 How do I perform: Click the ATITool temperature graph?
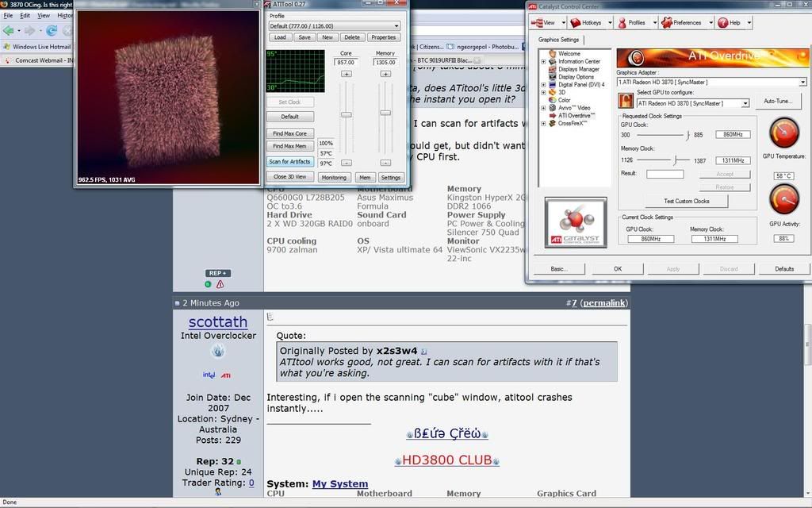point(296,71)
